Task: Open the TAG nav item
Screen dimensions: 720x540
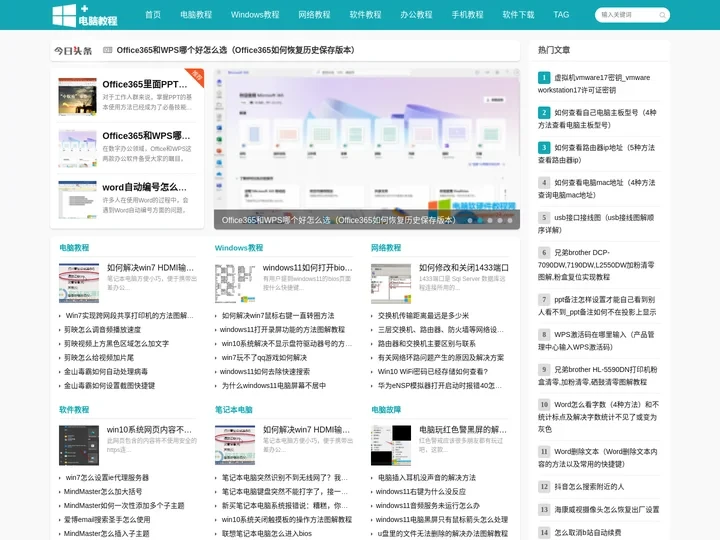Action: coord(561,15)
